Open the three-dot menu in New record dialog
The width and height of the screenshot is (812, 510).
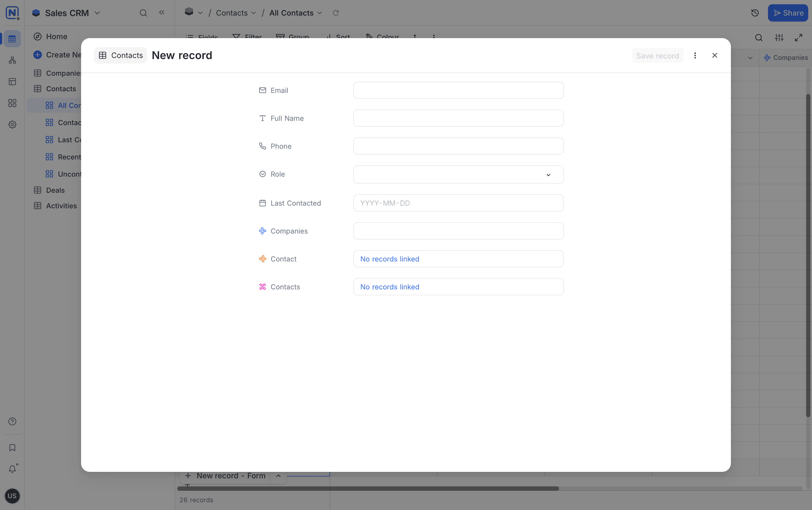695,55
